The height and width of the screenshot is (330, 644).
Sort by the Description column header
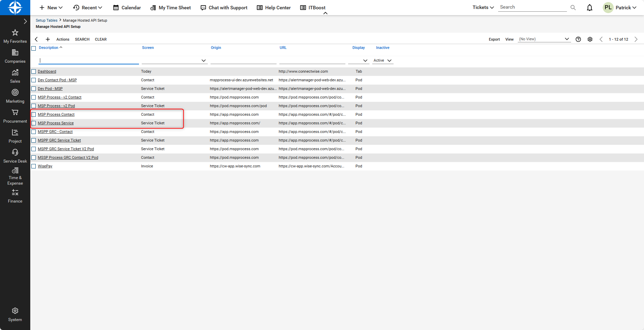click(x=49, y=48)
